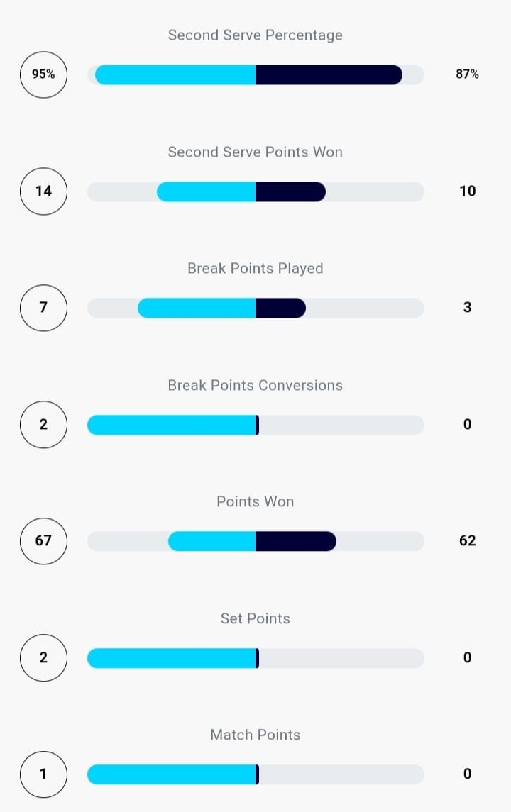Screen dimensions: 511x812
Task: Click the Points Won heading
Action: (x=255, y=501)
